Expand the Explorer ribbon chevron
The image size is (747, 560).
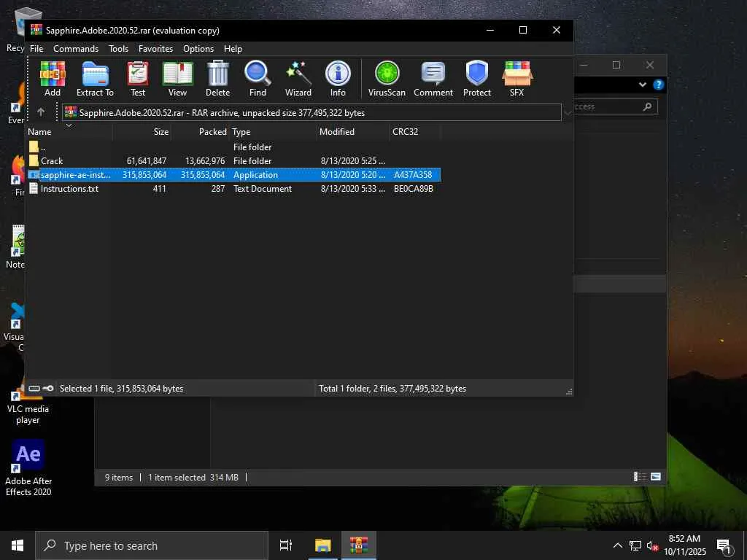[x=643, y=85]
